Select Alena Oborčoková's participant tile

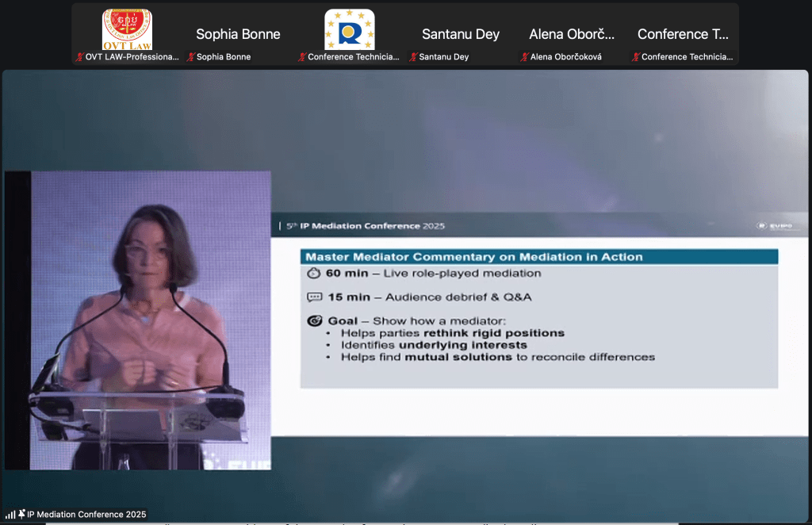(572, 34)
